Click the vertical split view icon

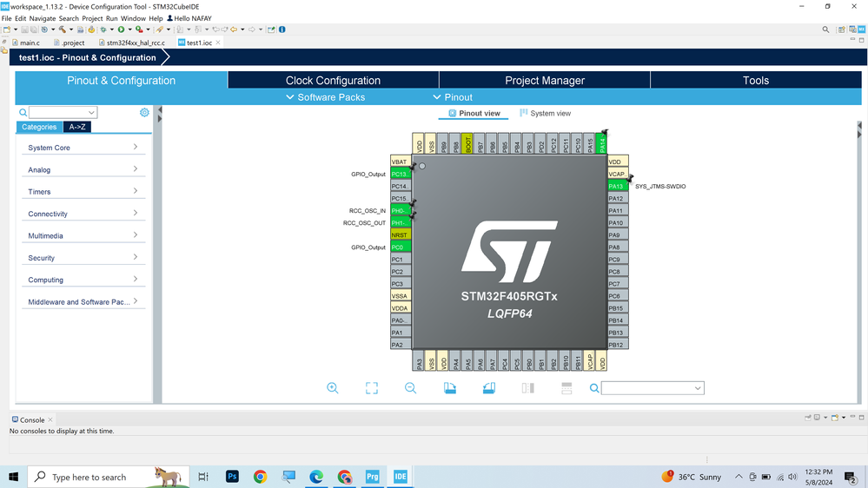527,388
